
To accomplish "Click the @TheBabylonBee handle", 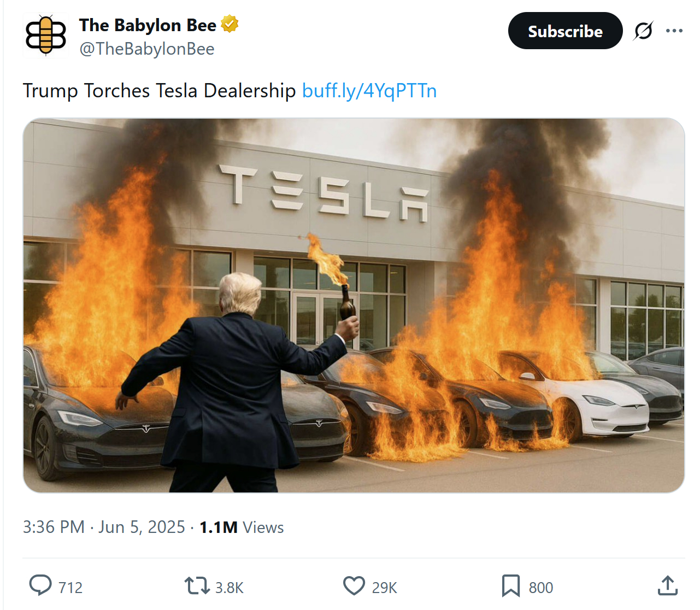I will click(x=146, y=49).
